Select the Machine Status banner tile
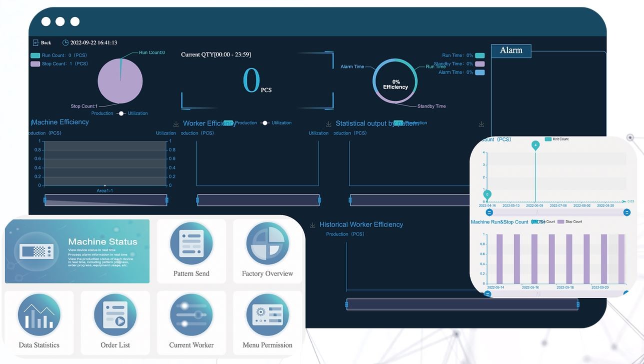This screenshot has height=364, width=644. [77, 251]
